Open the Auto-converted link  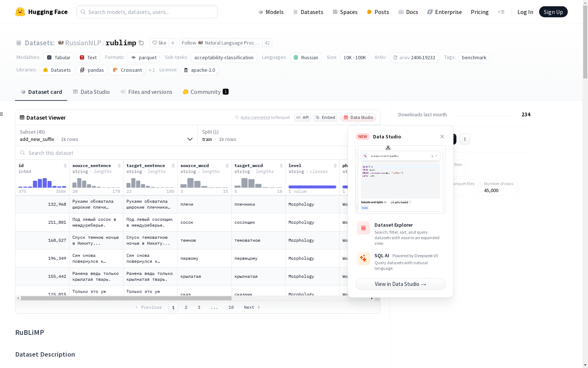[255, 117]
